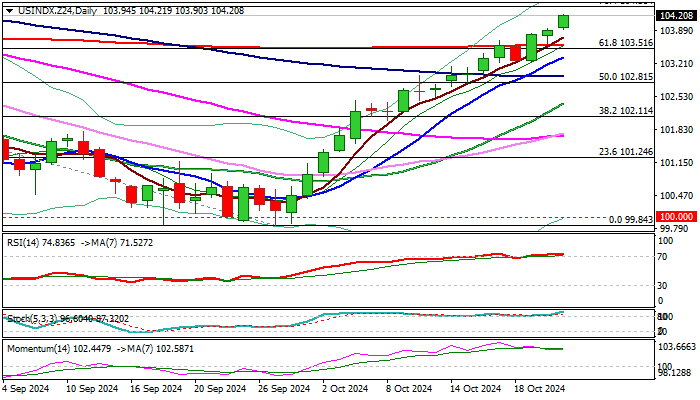The image size is (700, 400).
Task: Select the red 100.000 price level tag
Action: pyautogui.click(x=677, y=217)
